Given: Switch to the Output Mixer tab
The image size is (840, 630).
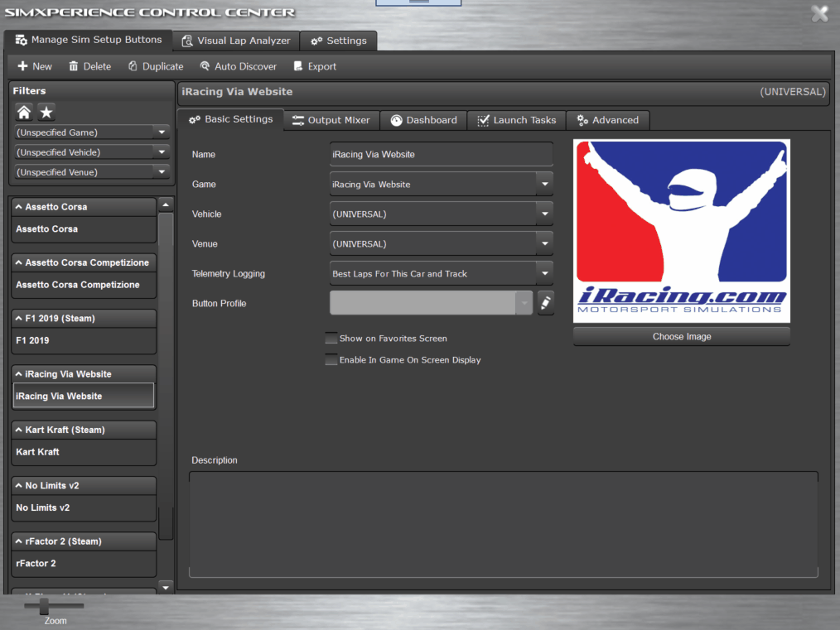Looking at the screenshot, I should click(x=331, y=120).
